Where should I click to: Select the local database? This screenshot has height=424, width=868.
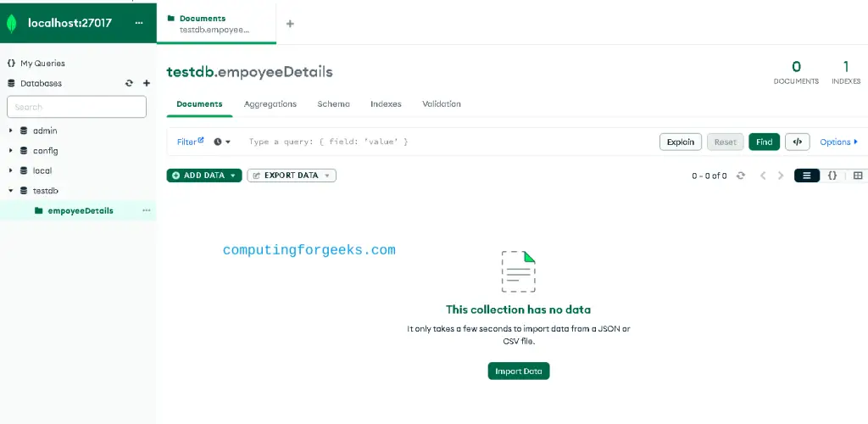[42, 170]
